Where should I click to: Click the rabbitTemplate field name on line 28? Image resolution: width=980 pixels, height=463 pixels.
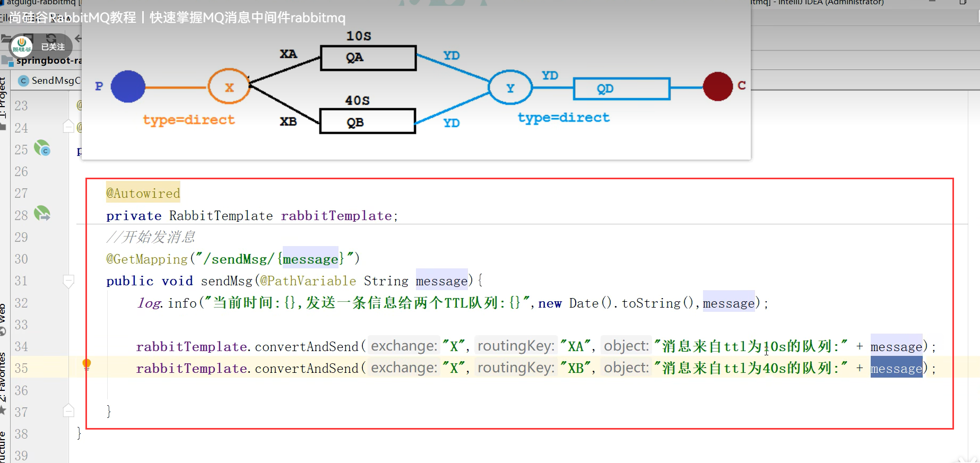click(336, 216)
